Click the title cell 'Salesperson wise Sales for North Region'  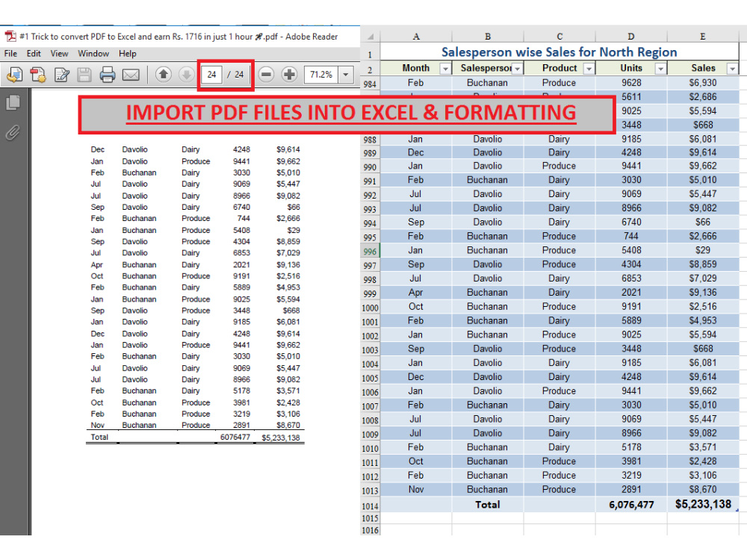click(x=560, y=52)
